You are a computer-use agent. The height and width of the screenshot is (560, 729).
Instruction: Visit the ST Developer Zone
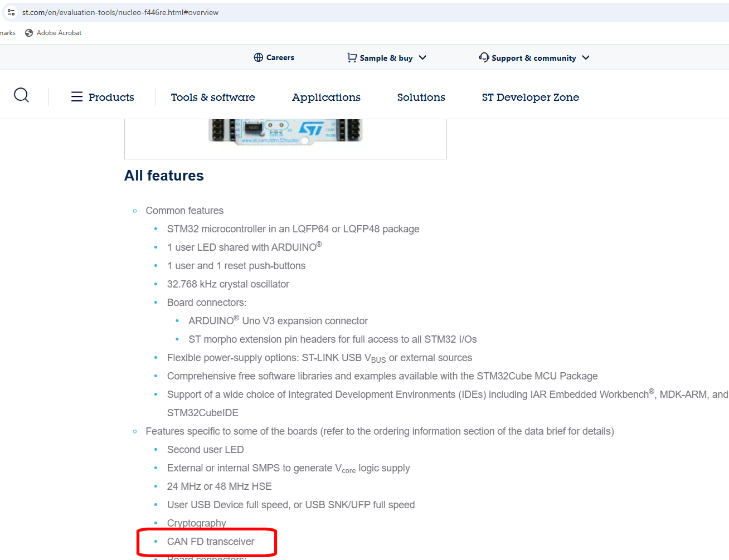[x=530, y=97]
